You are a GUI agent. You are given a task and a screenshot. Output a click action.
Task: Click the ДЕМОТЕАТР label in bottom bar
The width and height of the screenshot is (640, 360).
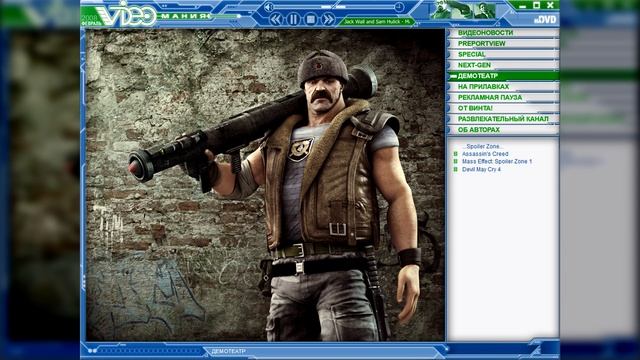point(229,351)
